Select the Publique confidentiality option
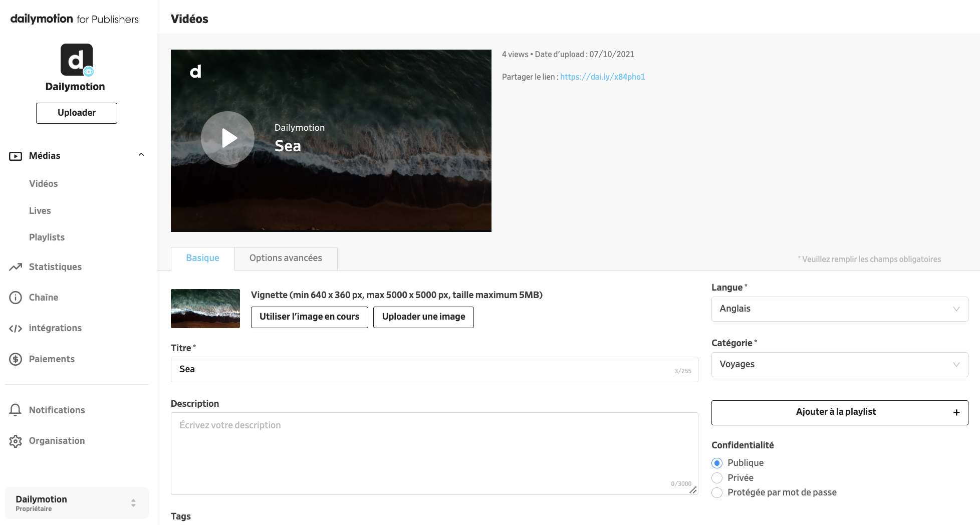Screen dimensions: 980x525 tap(717, 463)
